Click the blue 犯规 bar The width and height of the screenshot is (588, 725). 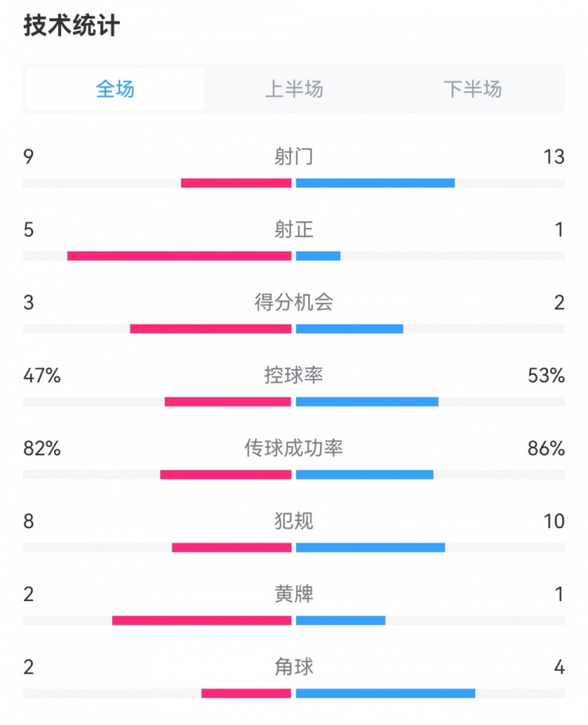(371, 547)
